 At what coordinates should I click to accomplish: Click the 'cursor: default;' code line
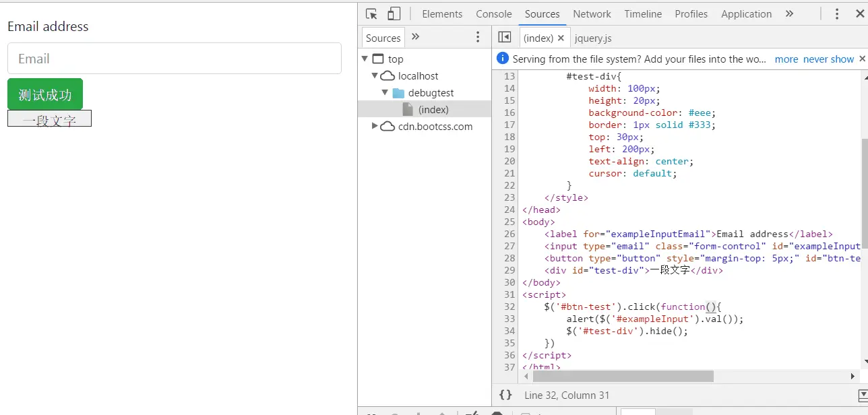tap(633, 173)
